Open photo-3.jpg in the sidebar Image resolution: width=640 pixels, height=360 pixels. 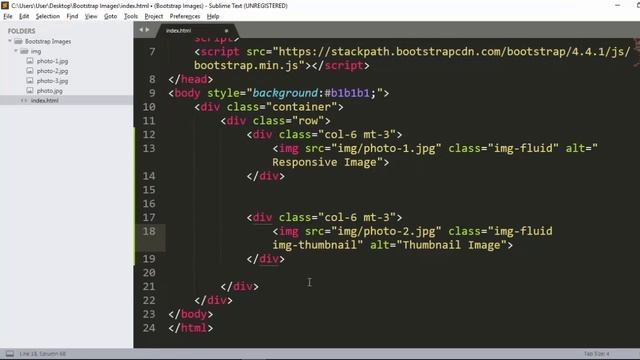point(52,81)
